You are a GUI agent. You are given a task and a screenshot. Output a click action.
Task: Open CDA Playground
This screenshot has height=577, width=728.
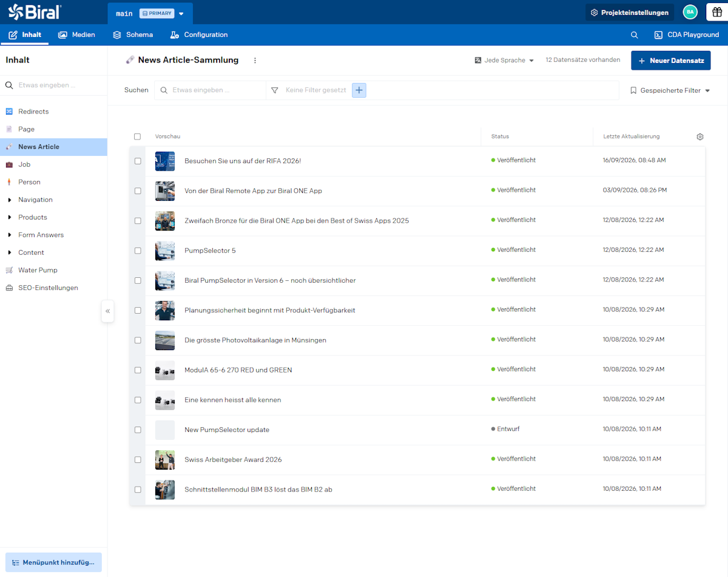coord(687,35)
